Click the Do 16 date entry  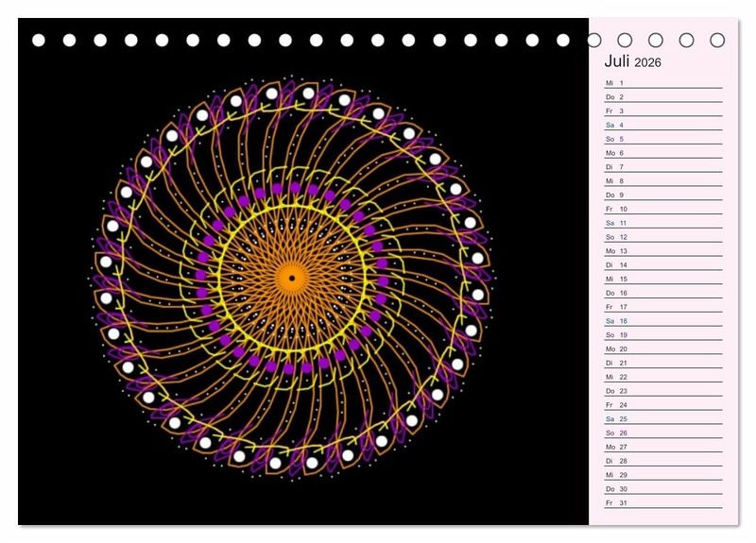point(663,293)
